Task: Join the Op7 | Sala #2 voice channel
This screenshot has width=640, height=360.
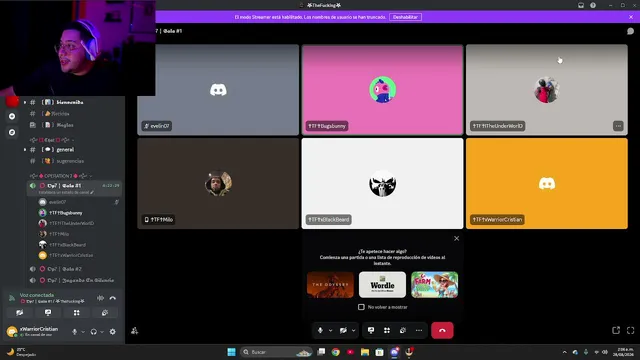Action: pyautogui.click(x=73, y=269)
